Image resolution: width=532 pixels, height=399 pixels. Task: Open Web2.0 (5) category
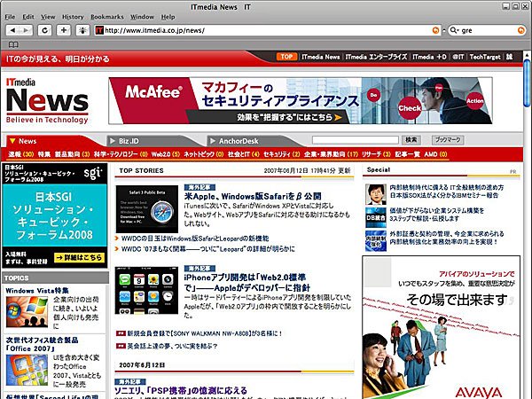(166, 154)
